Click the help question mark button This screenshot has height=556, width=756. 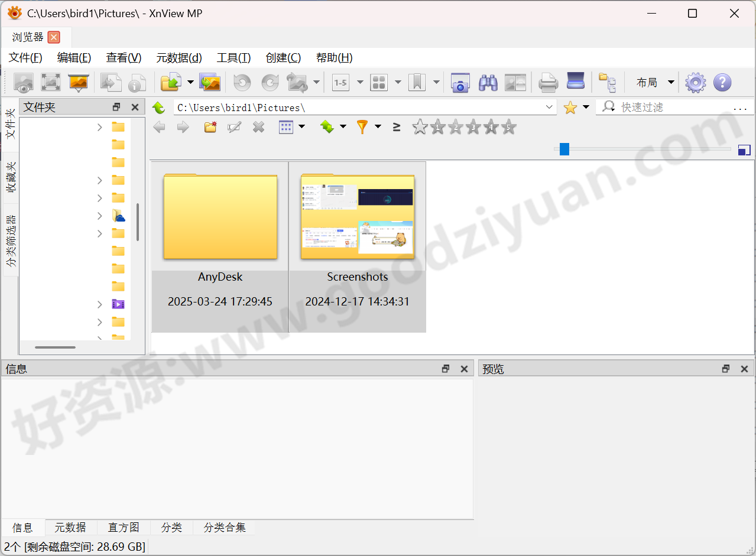coord(722,83)
